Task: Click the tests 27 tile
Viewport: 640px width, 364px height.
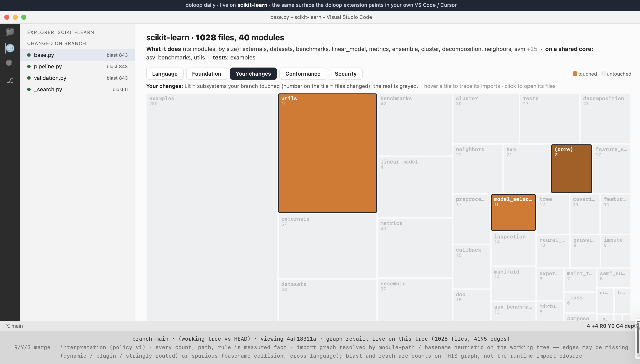Action: pyautogui.click(x=549, y=118)
